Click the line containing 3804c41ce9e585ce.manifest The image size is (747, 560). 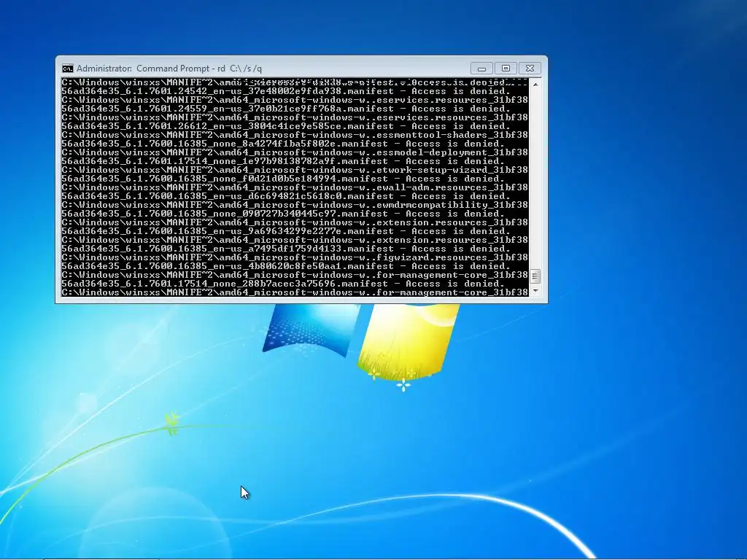point(286,126)
